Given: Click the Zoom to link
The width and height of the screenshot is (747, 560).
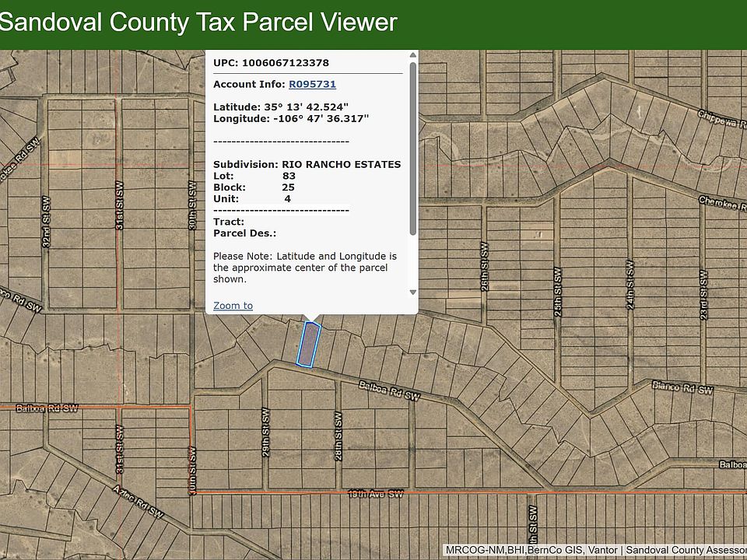Looking at the screenshot, I should (233, 306).
